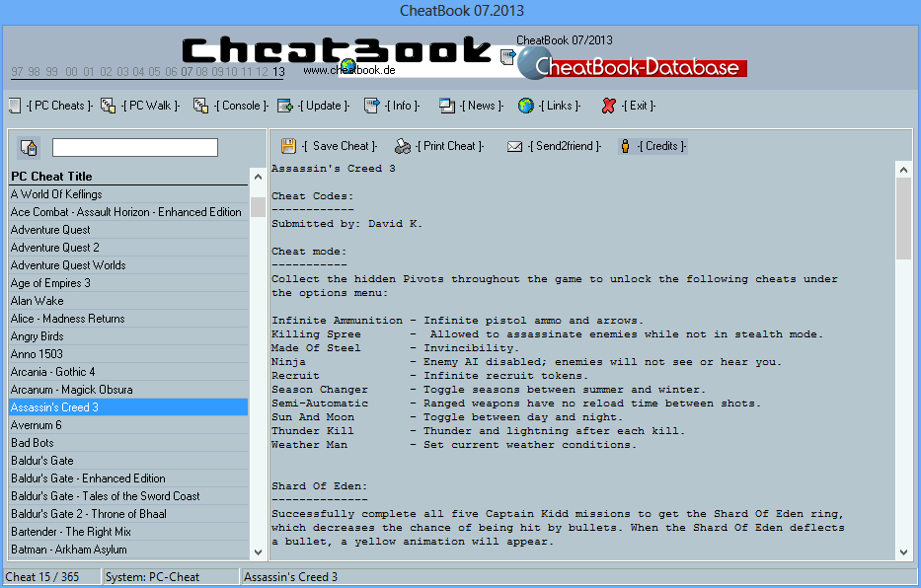This screenshot has width=921, height=588.
Task: Click the Save Cheat button text
Action: [340, 146]
